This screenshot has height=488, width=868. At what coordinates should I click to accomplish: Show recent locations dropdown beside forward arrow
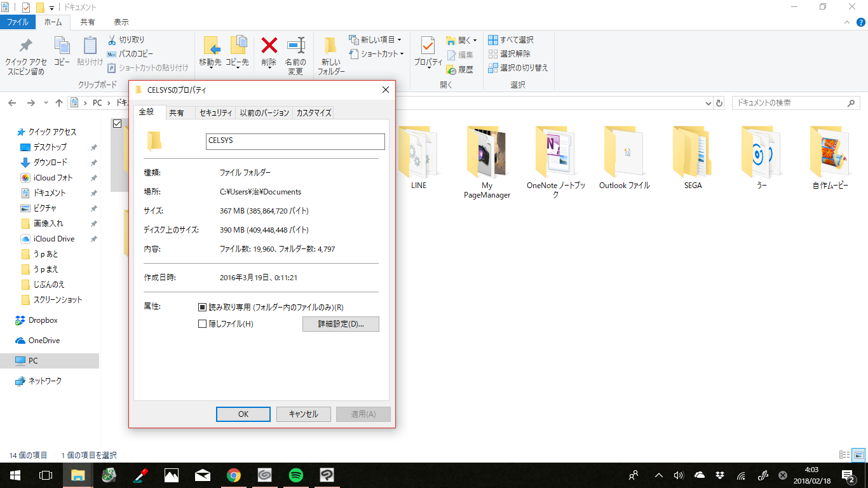[46, 103]
